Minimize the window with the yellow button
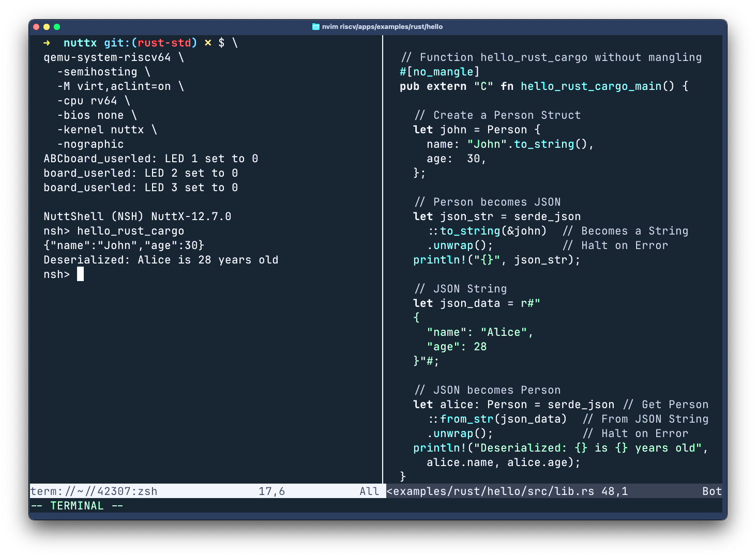This screenshot has width=756, height=558. [47, 27]
